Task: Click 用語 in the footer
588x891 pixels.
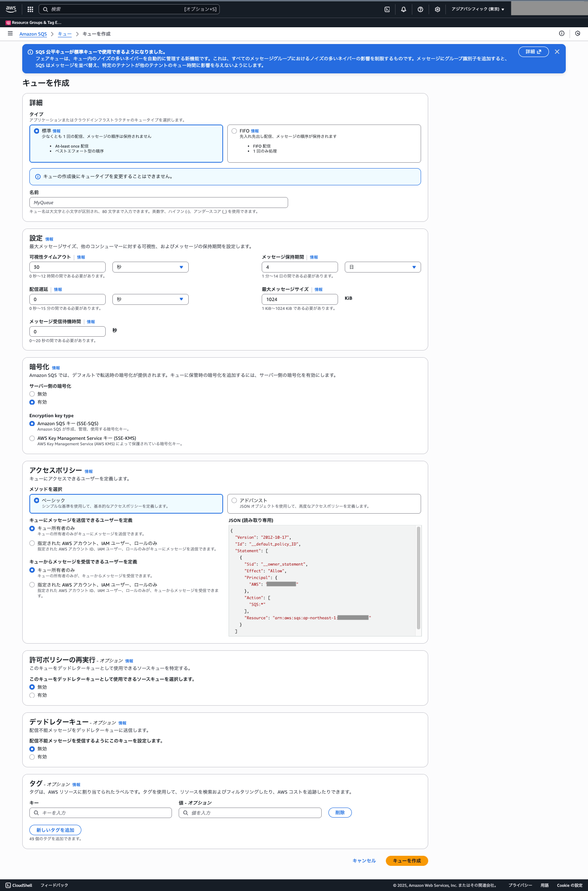Action: point(544,885)
